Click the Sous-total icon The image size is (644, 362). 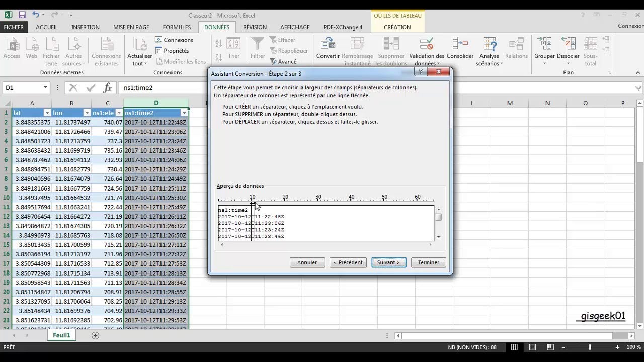point(590,51)
